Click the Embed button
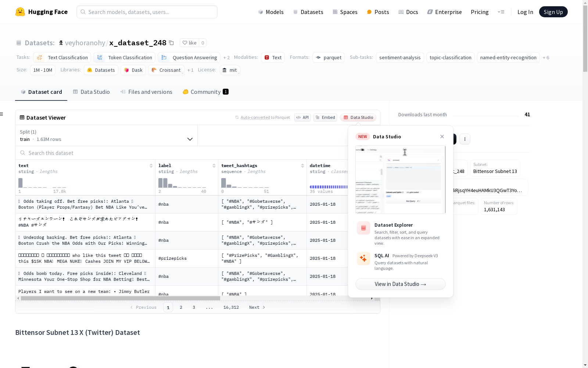588x368 pixels. [325, 117]
